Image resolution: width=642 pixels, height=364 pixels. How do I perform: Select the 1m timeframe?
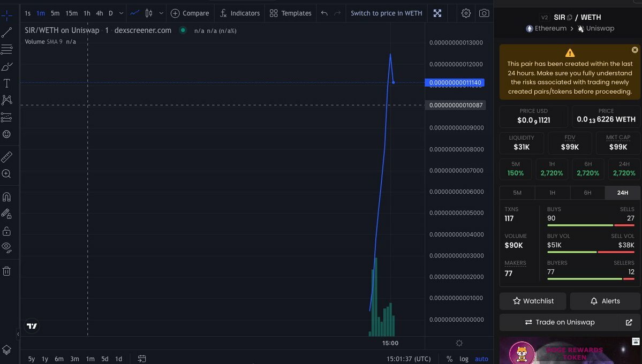pos(41,13)
